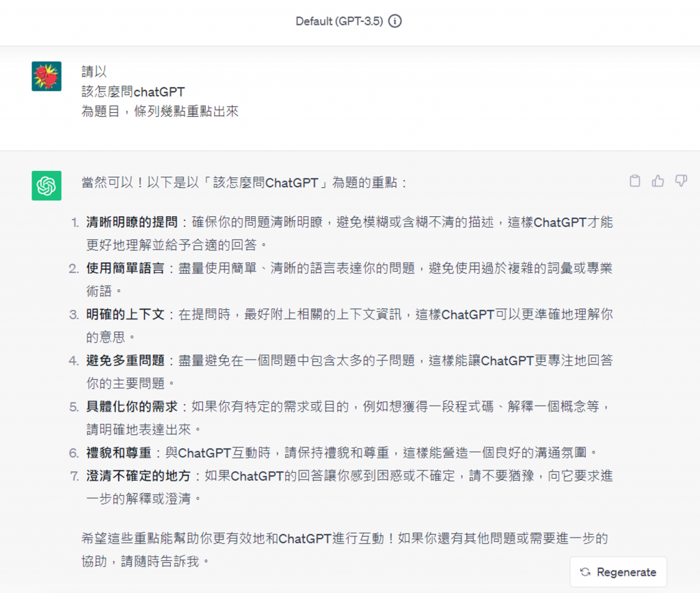Click the model info icon beside Default (GPT-3.5)
700x593 pixels.
tap(394, 21)
